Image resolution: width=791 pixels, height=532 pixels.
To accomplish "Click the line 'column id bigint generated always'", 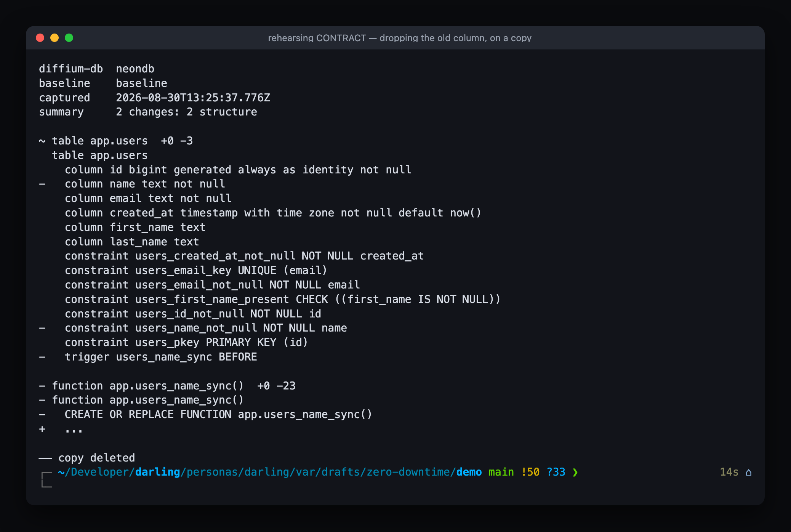I will coord(238,170).
